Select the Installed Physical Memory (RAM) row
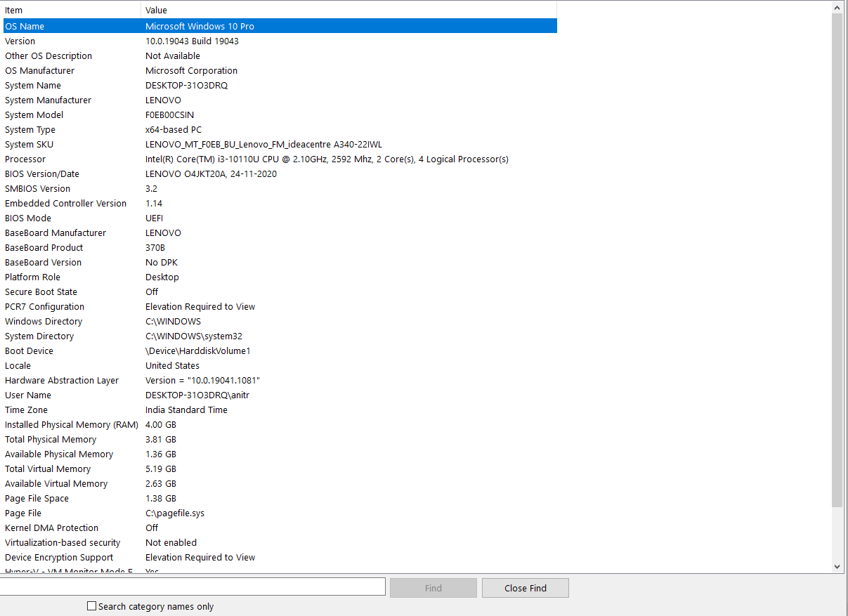This screenshot has height=616, width=848. pyautogui.click(x=279, y=424)
